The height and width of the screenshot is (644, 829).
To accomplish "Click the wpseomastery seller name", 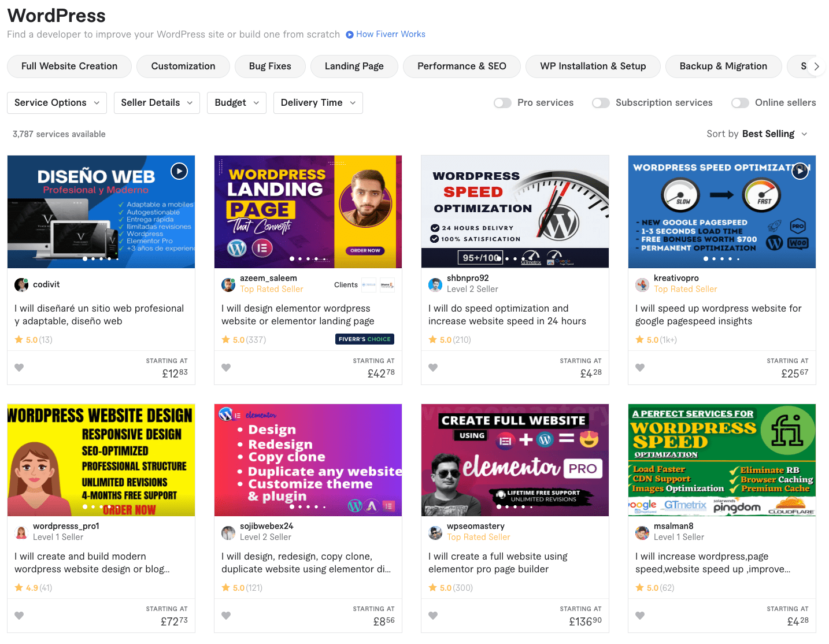I will pos(476,526).
